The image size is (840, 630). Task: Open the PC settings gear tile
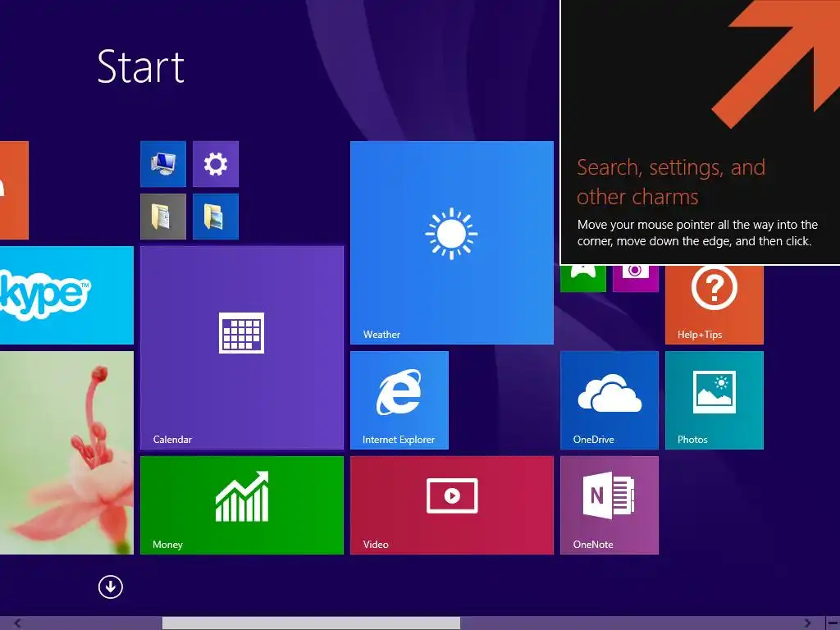coord(216,164)
